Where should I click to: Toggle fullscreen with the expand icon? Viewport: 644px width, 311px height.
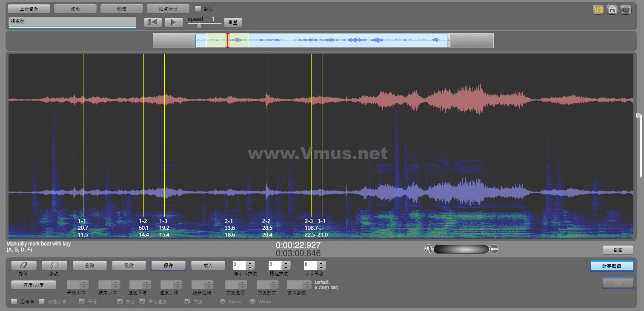click(626, 10)
